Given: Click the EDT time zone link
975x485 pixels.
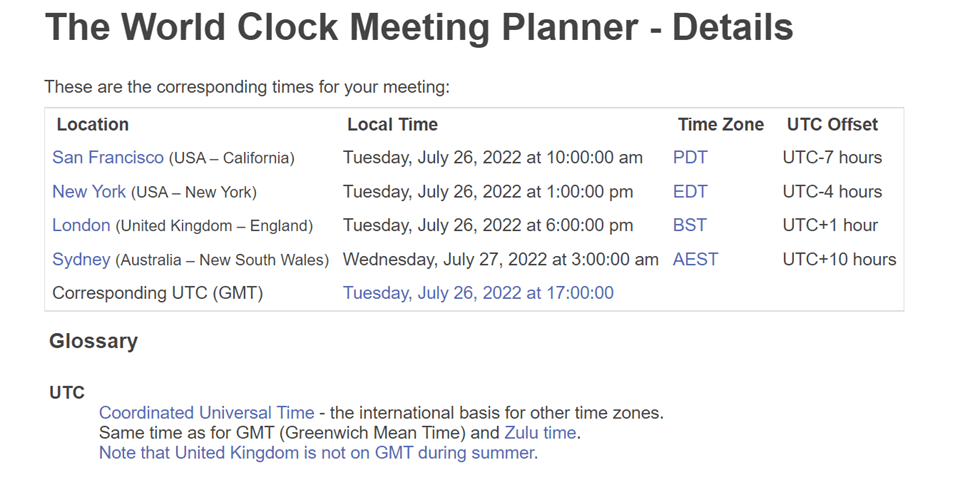Looking at the screenshot, I should 690,192.
